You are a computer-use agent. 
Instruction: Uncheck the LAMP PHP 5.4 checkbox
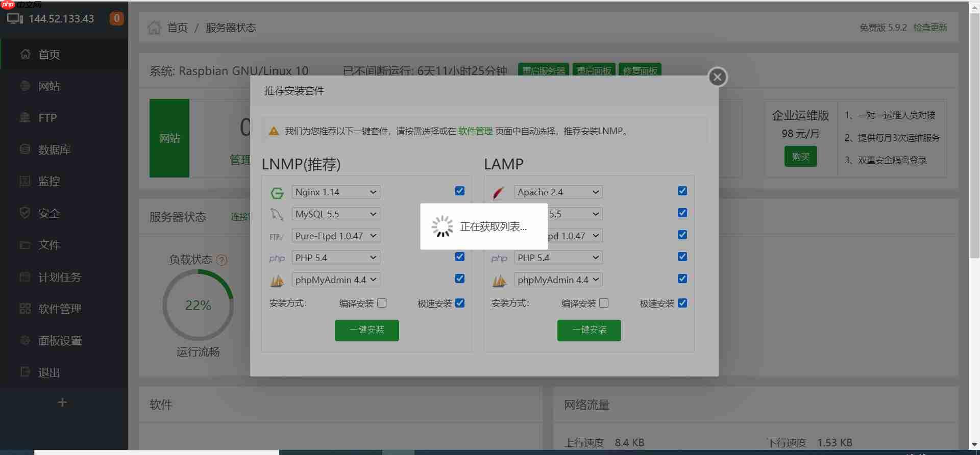pos(682,257)
